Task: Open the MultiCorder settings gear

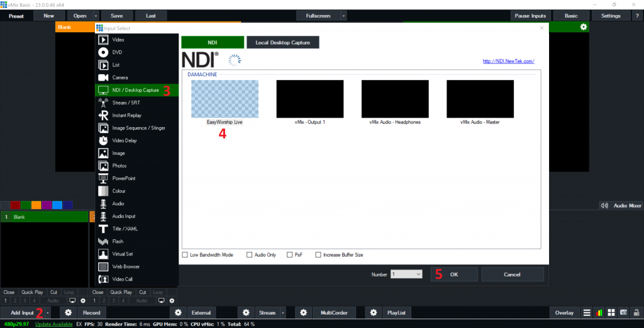Action: click(x=303, y=313)
